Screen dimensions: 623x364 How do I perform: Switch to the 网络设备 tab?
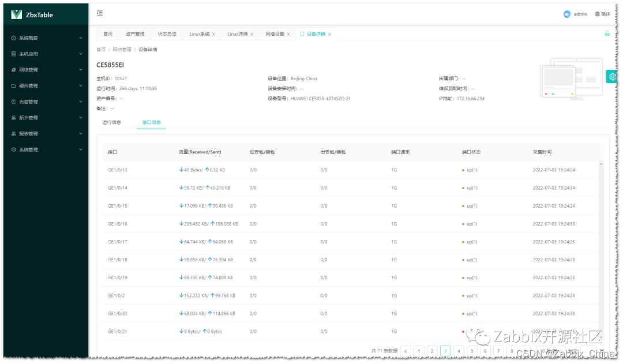pyautogui.click(x=273, y=33)
